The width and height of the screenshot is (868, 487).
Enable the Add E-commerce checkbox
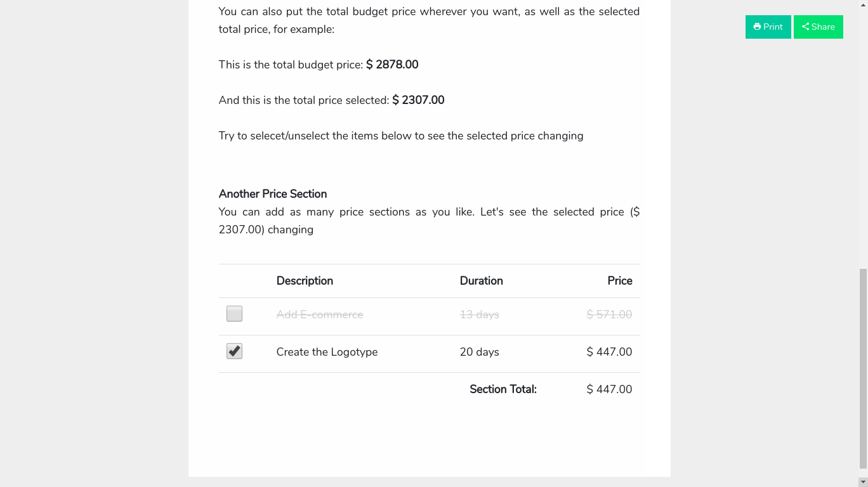[234, 314]
